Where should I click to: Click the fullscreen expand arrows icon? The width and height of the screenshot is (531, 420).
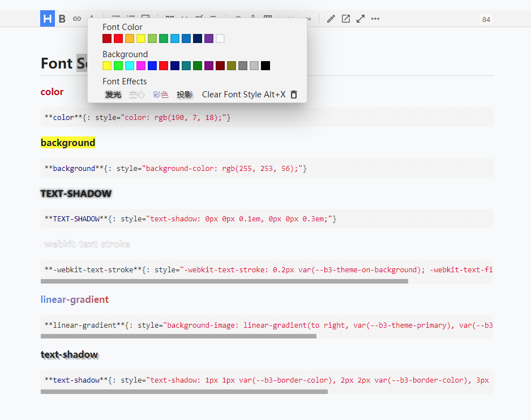click(361, 19)
